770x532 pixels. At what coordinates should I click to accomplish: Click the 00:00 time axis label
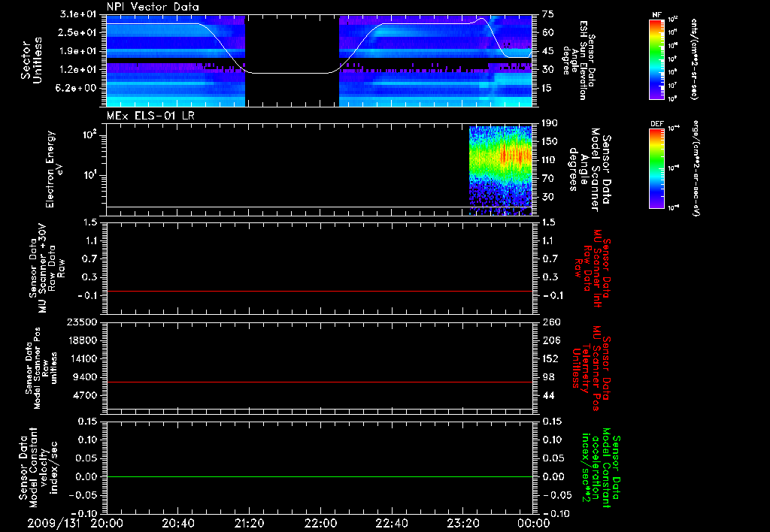(534, 524)
